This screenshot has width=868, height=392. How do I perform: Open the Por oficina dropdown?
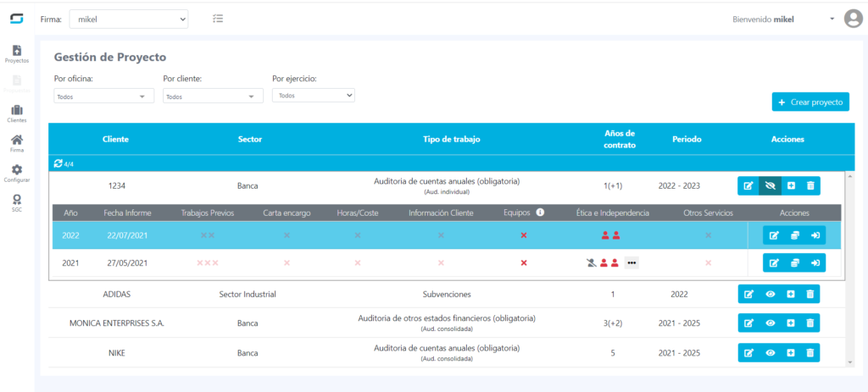pos(104,97)
